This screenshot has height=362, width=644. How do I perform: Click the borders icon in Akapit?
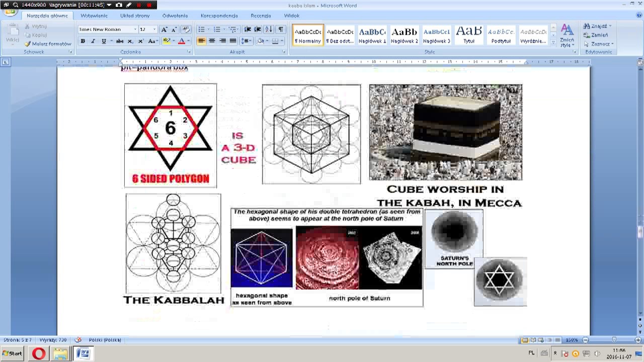276,41
